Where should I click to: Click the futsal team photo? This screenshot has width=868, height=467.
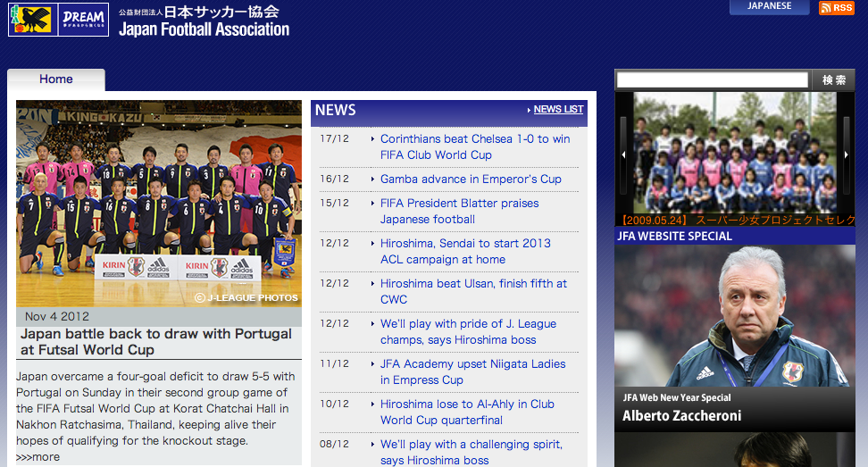tap(159, 204)
